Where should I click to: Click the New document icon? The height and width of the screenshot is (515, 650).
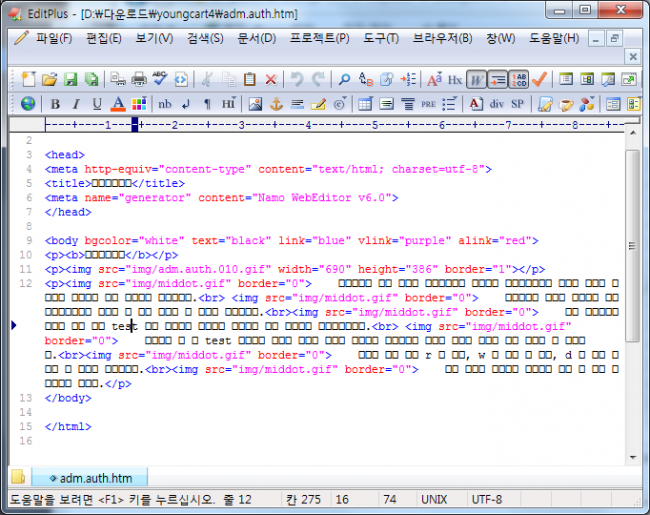28,79
